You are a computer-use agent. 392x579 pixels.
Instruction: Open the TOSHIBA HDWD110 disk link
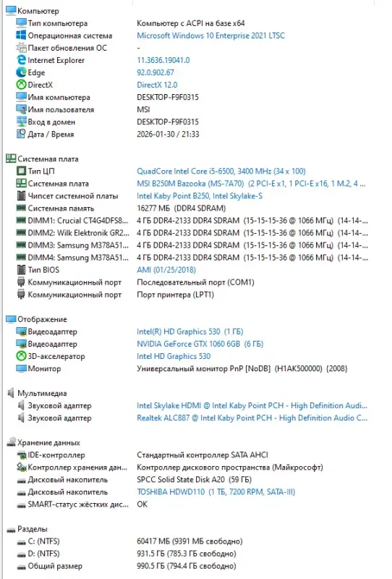click(216, 492)
